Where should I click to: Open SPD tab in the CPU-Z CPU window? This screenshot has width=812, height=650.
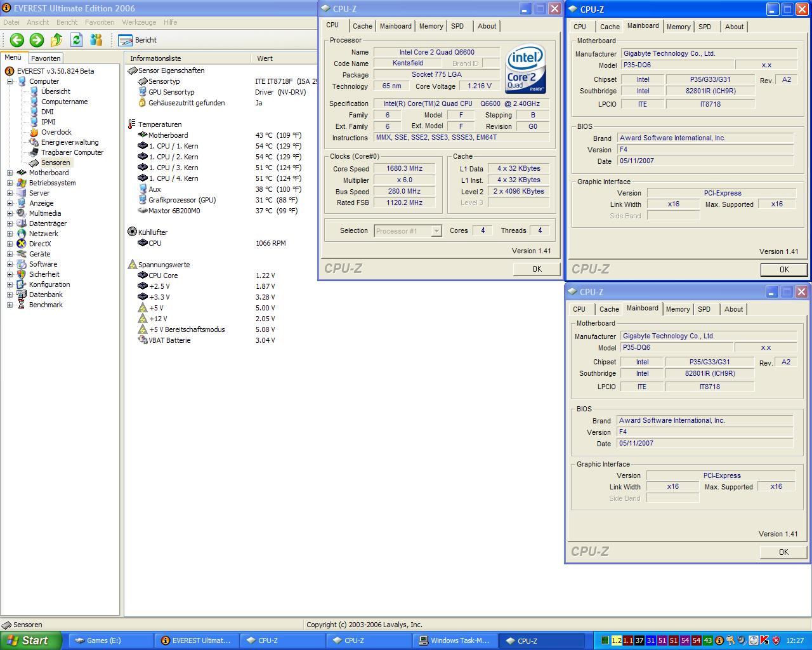click(x=457, y=26)
